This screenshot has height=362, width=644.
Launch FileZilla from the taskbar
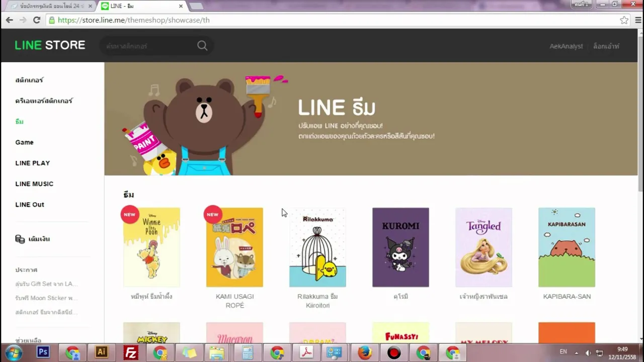pos(131,352)
